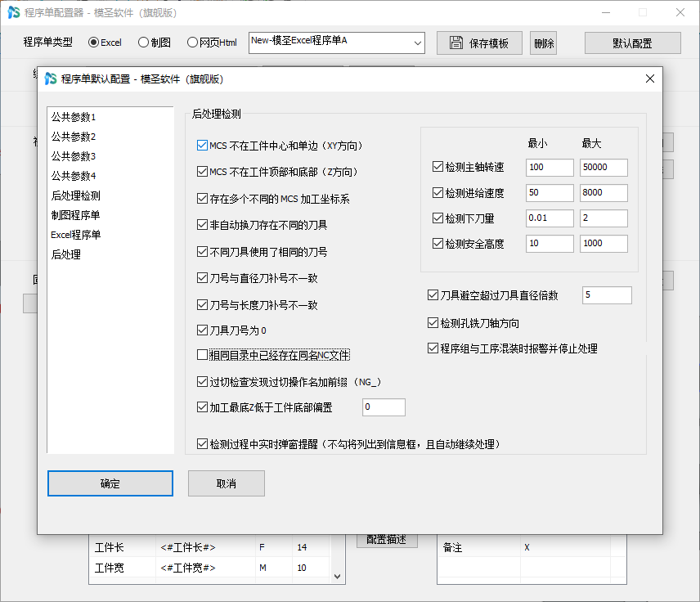Toggle 刀具避空超过刀具直径倍数 checkbox
The height and width of the screenshot is (602, 700).
tap(433, 295)
